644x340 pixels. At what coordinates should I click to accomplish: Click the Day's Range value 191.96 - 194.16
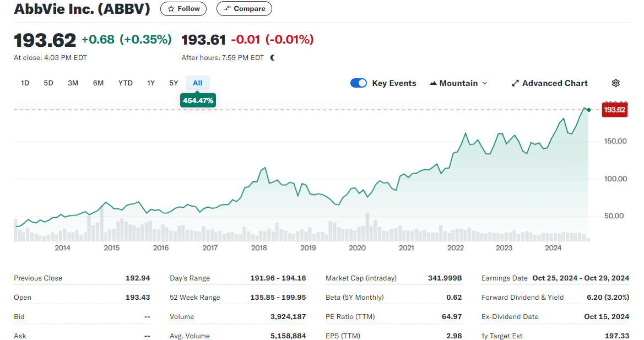[x=278, y=278]
